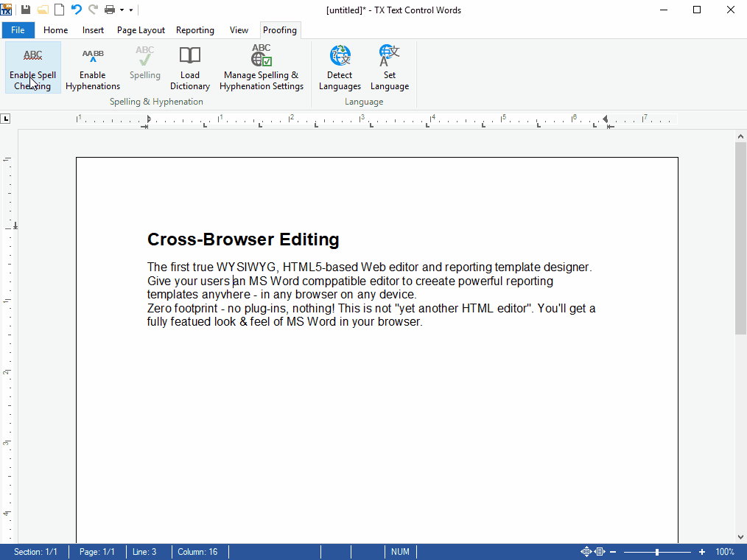The image size is (747, 560).
Task: Click the vertical scrollbar down arrow
Action: (x=740, y=537)
